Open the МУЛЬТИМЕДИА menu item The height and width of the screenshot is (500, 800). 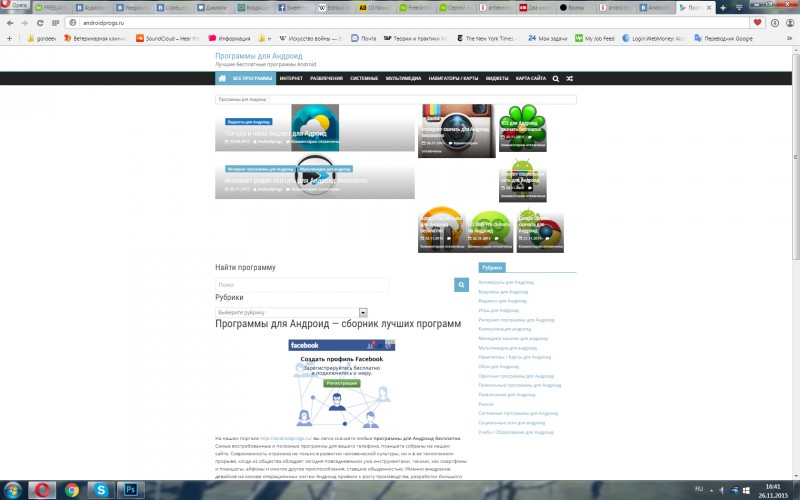tap(403, 79)
